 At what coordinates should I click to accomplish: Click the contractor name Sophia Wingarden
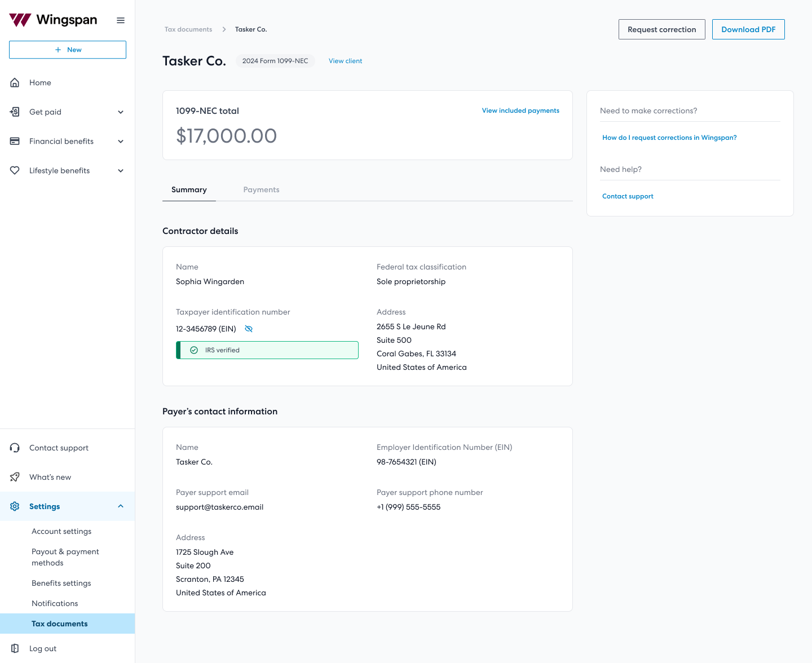(x=210, y=281)
